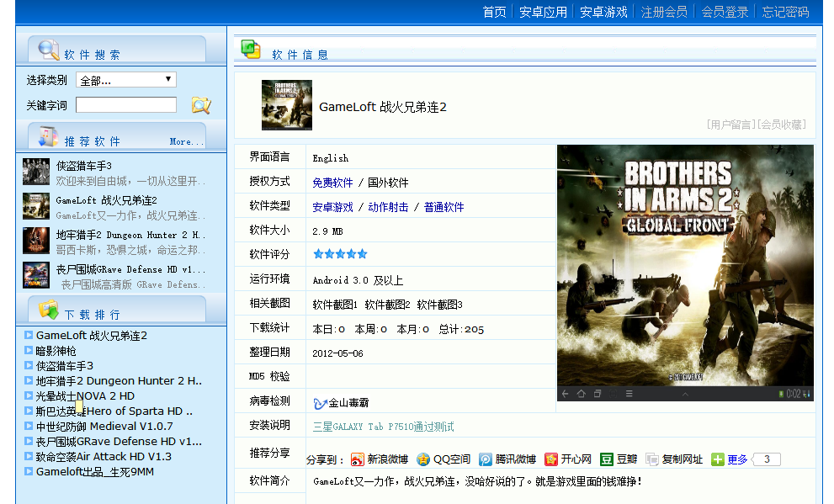Click bullet icon beside 致命空袭Air Attack HD
The image size is (834, 504).
pos(29,456)
